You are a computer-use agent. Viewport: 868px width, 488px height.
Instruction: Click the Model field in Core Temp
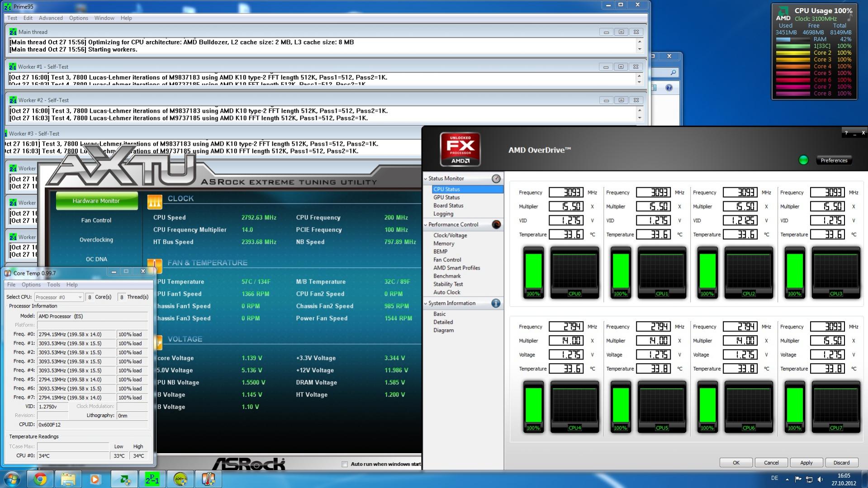[93, 316]
